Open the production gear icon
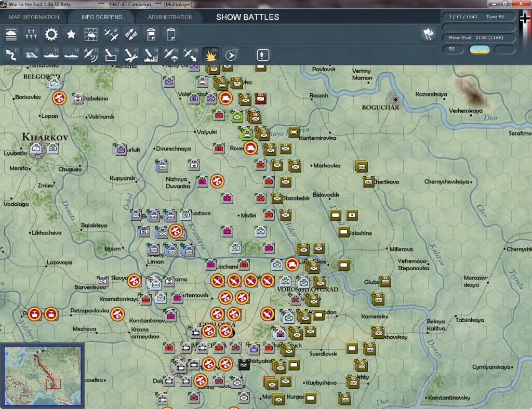 [x=51, y=35]
